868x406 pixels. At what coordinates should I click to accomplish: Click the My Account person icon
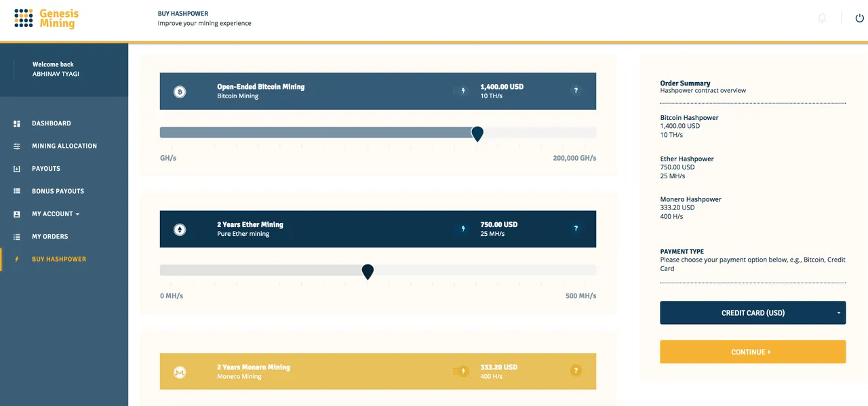pyautogui.click(x=17, y=214)
